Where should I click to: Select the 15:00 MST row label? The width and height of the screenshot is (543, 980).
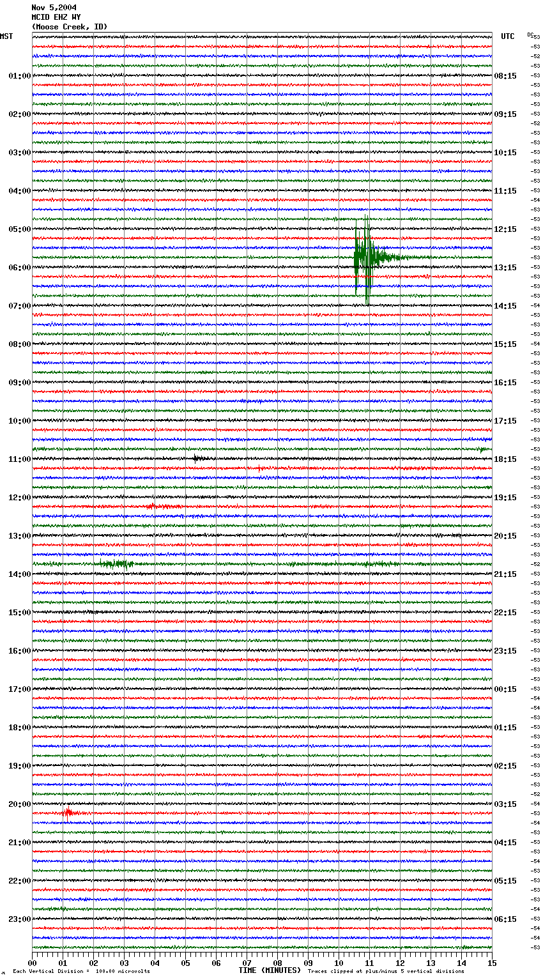point(20,613)
